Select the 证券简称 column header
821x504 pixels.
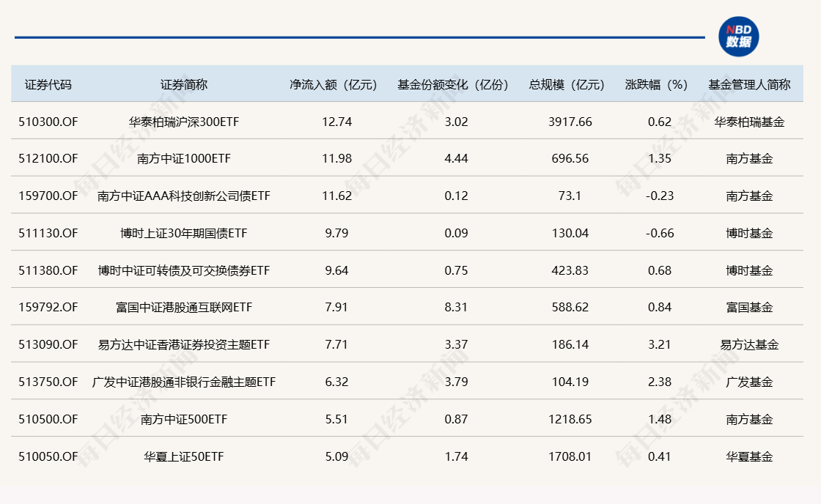point(184,85)
